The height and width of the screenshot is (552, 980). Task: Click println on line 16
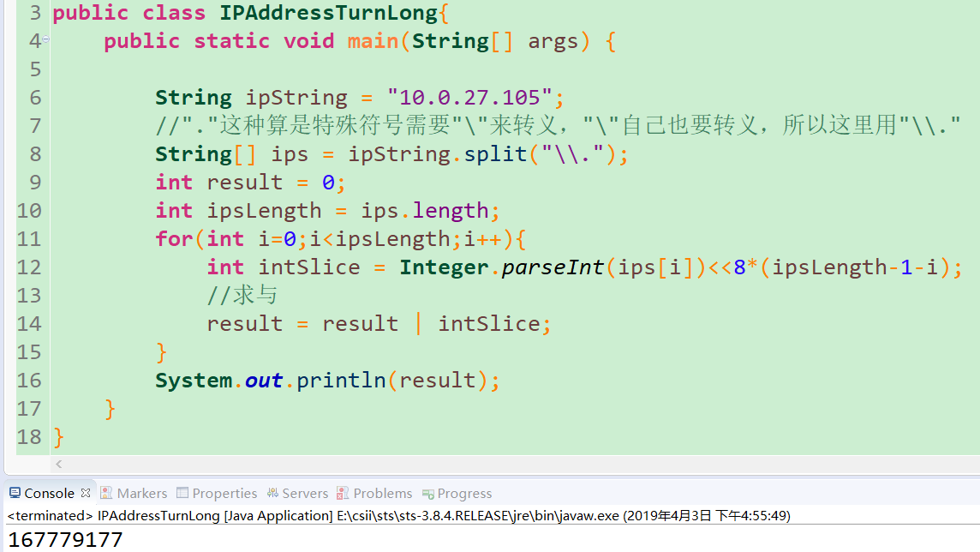coord(341,380)
